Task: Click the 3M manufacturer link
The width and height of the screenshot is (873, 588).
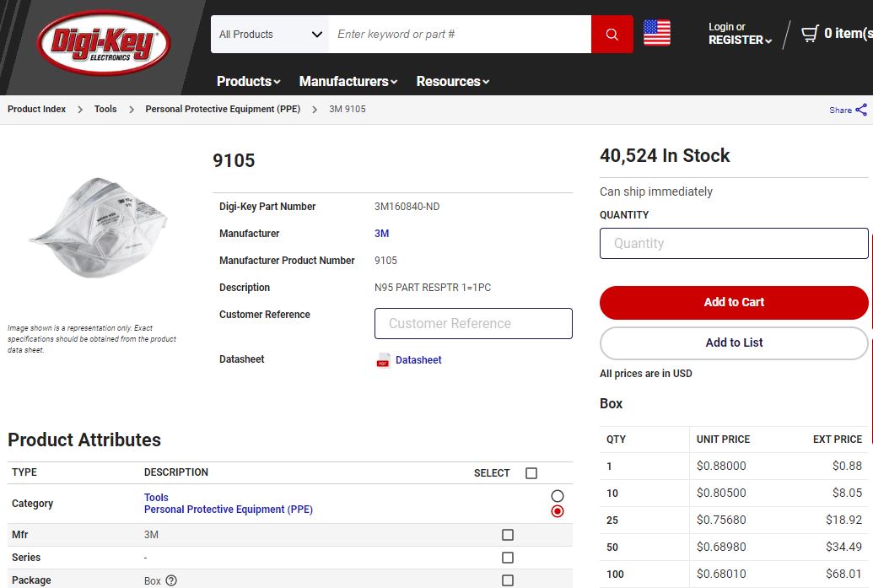Action: tap(381, 234)
